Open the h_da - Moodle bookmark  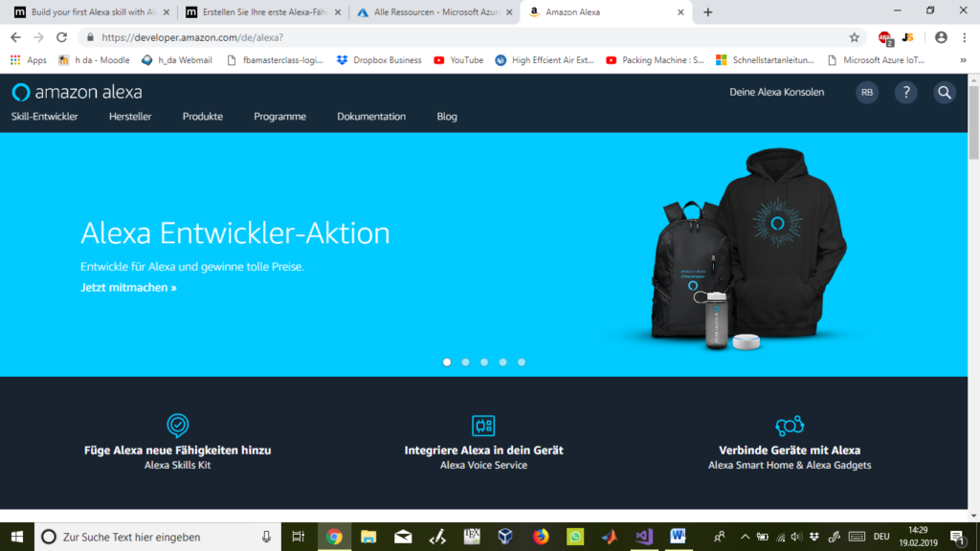point(94,60)
